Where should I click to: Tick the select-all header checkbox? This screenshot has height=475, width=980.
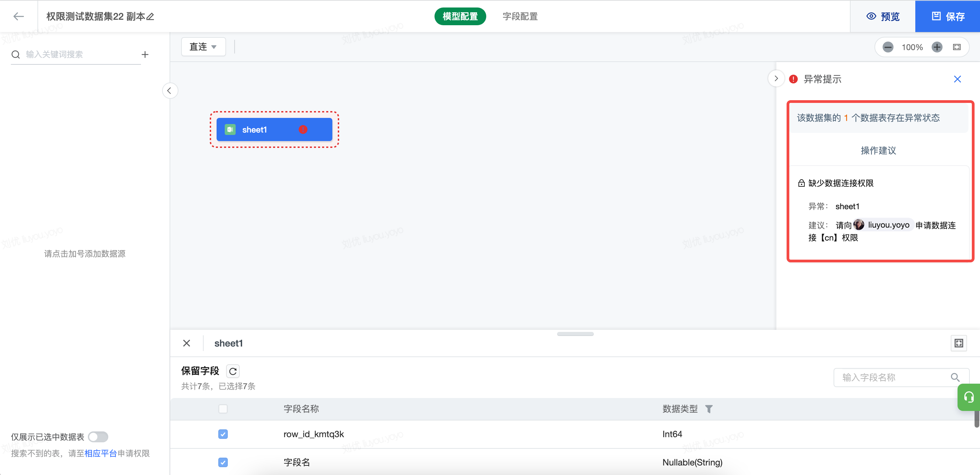pyautogui.click(x=223, y=409)
